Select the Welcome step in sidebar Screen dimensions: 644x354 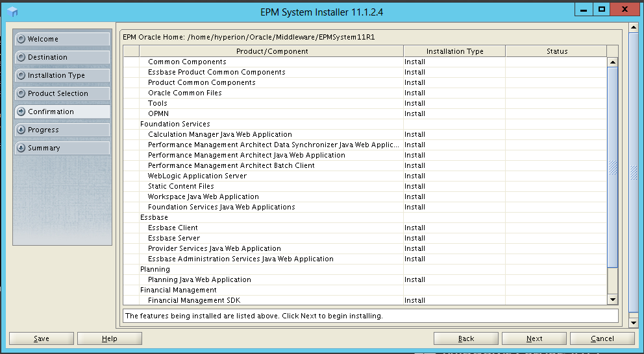(62, 39)
